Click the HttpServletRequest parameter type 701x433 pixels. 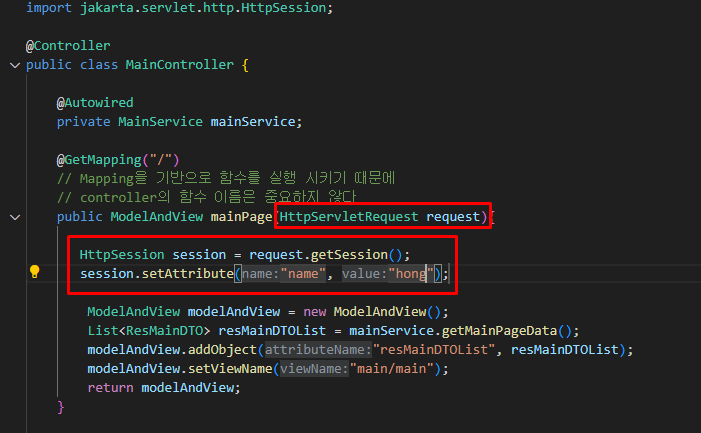(x=349, y=217)
